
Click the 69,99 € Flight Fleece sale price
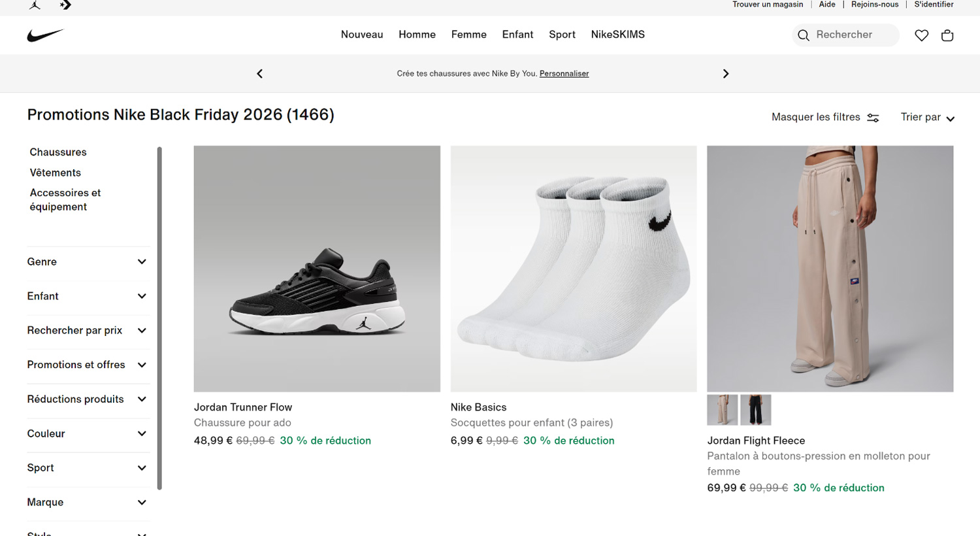[727, 488]
